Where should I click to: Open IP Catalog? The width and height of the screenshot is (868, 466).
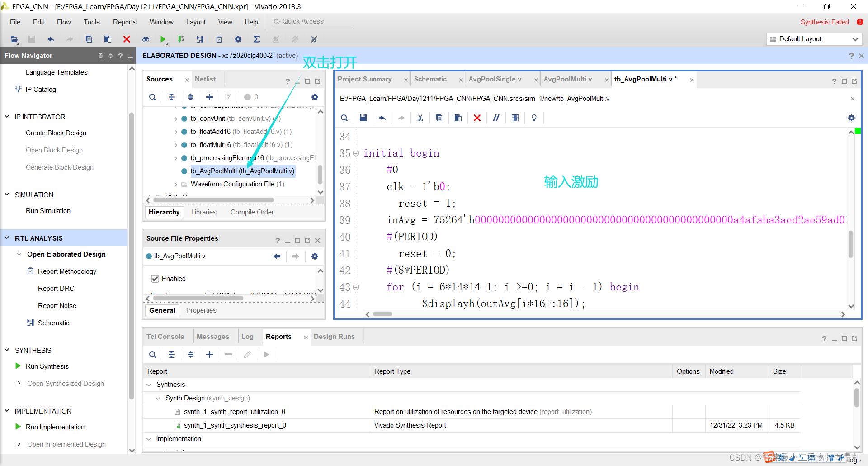coord(41,90)
